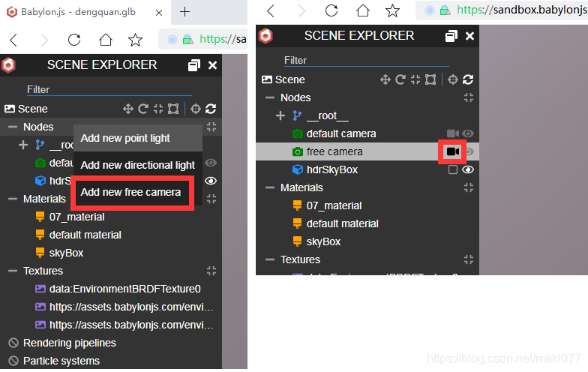Choose Add new free camera
Screen dimensions: 588x372
click(130, 192)
